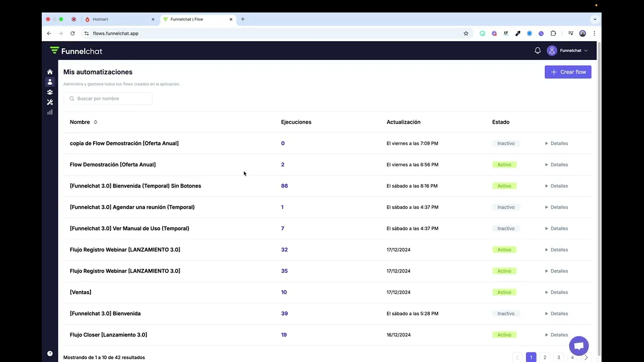Click the LT extension icon
The image size is (644, 362).
(x=506, y=33)
